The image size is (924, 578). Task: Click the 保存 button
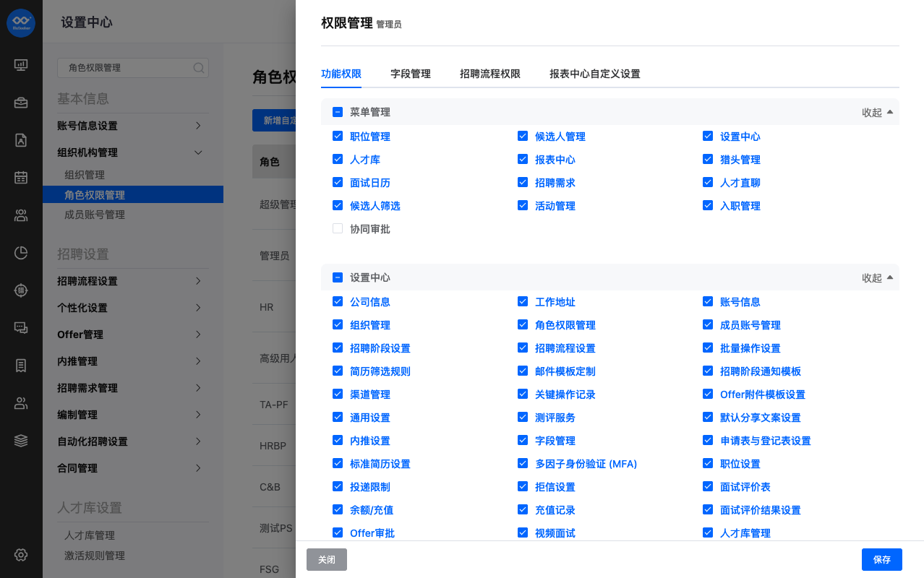(882, 560)
